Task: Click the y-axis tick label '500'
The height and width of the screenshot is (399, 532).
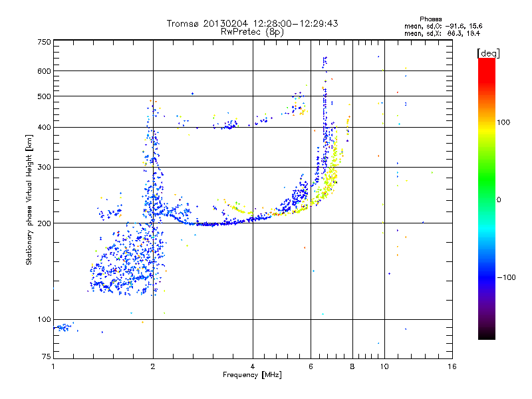Action: 44,96
